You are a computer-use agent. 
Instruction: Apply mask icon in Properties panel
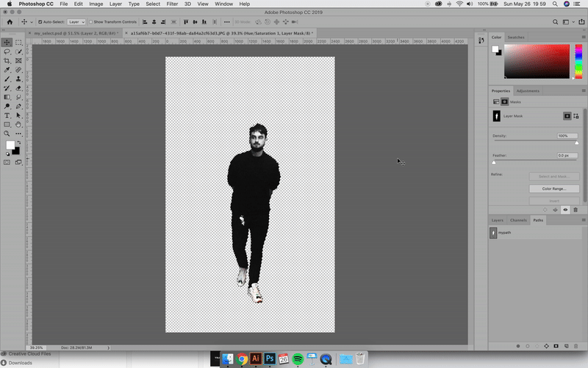(x=555, y=210)
